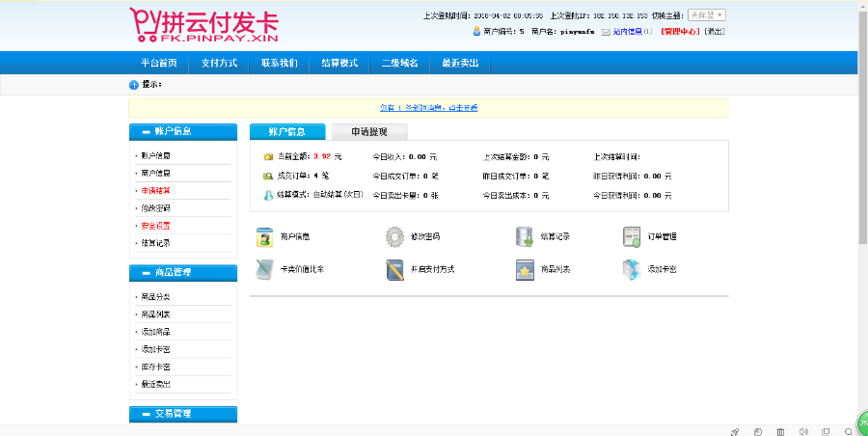868x436 pixels.
Task: Click the red balance value 3.92
Action: click(322, 157)
